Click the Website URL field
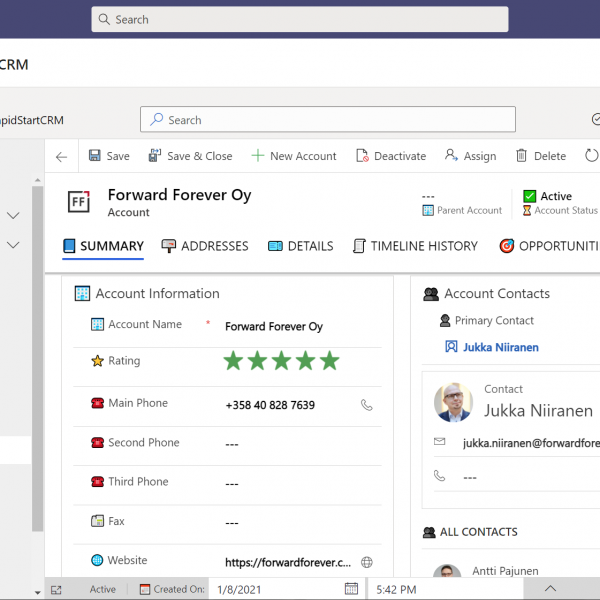This screenshot has width=600, height=600. 288,562
